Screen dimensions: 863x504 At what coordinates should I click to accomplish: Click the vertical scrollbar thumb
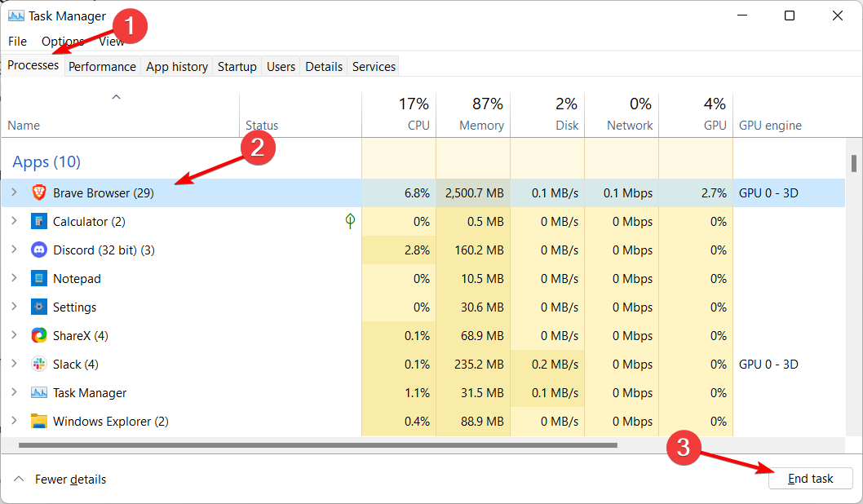pos(854,163)
